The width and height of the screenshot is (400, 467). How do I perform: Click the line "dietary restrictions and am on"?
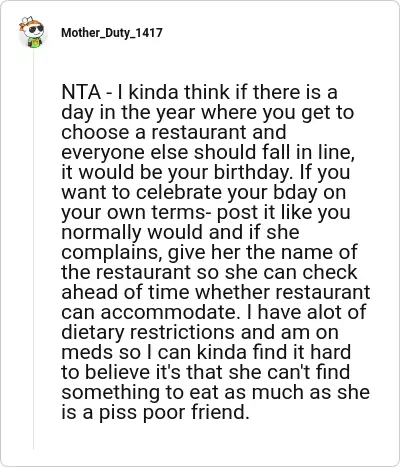200,332
